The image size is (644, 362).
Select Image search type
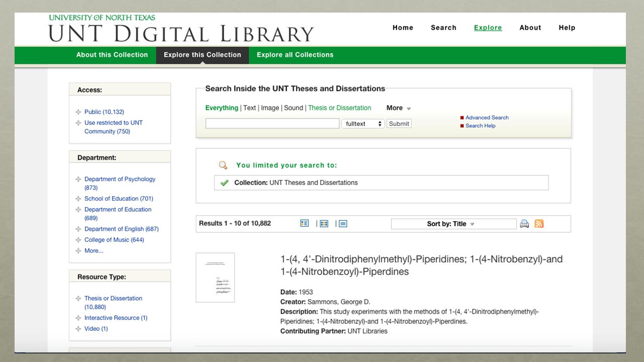pos(270,108)
